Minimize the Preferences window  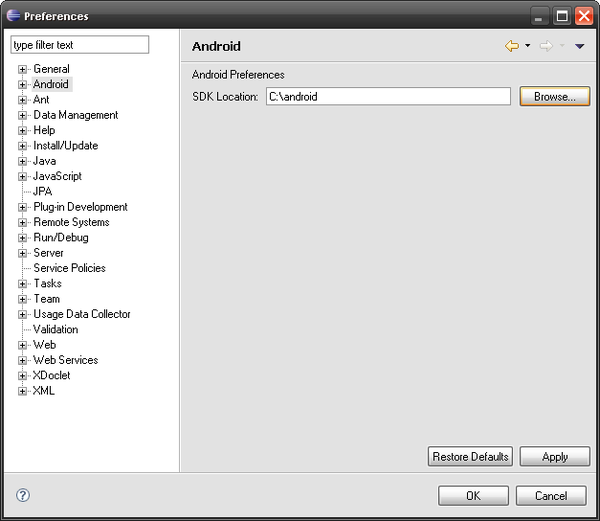coord(539,16)
